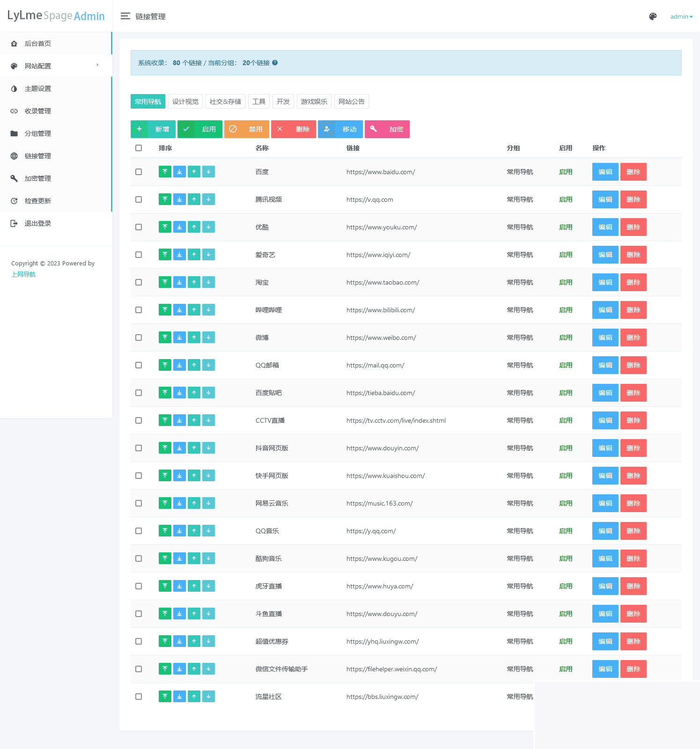Check the checkbox for the 哔哩哔哩 row
Screen dimensions: 700x749
click(139, 310)
